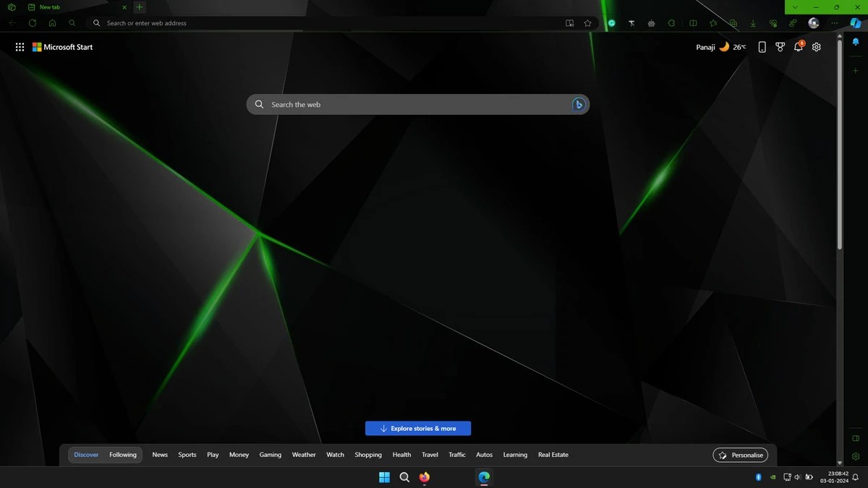Select the Sports section in the feed bar
The image size is (868, 488).
pos(187,455)
